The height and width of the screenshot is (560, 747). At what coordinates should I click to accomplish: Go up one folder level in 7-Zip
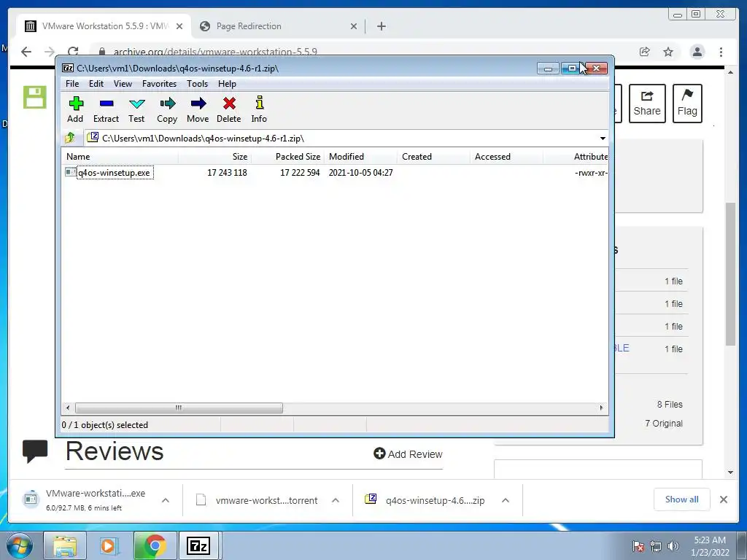71,138
